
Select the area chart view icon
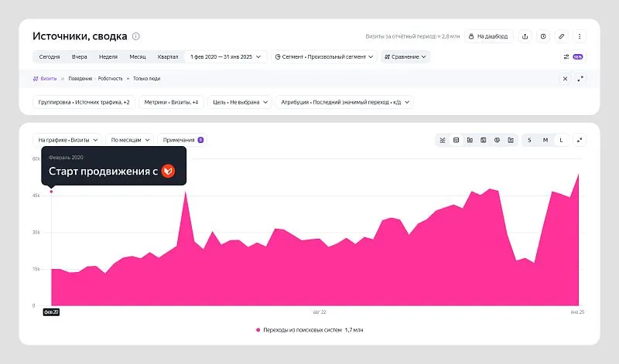456,140
